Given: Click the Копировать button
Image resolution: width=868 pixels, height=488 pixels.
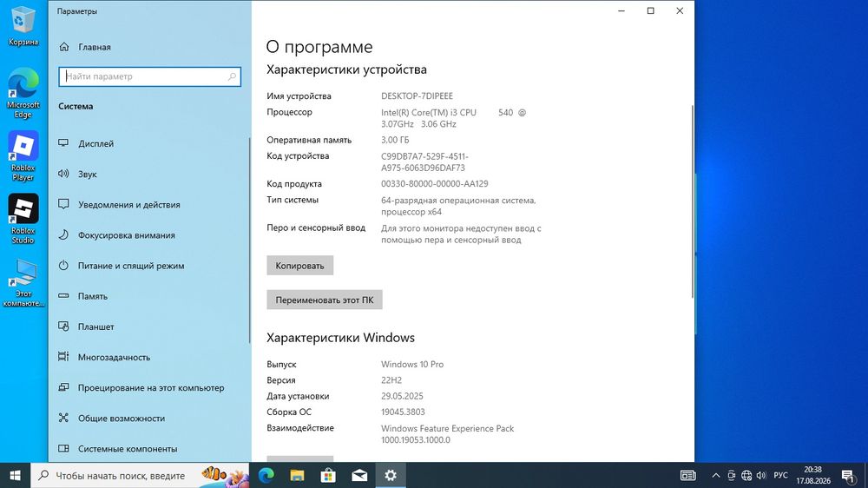Looking at the screenshot, I should [300, 266].
